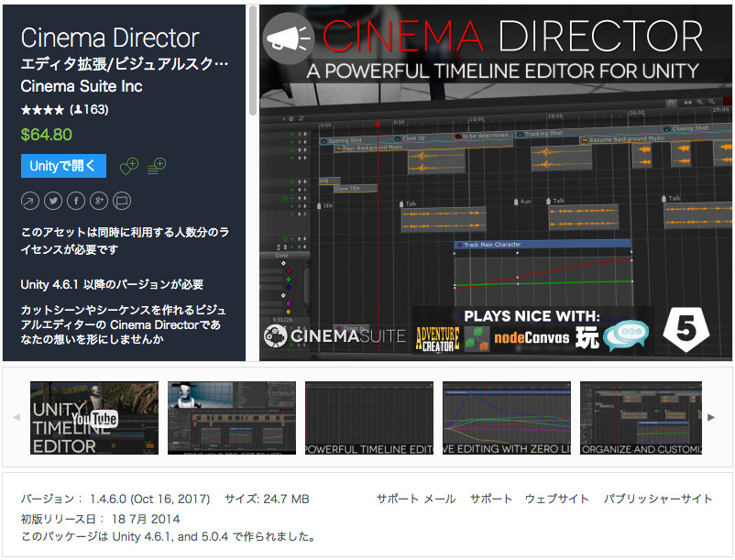The image size is (735, 560).
Task: Click the サポート link
Action: (x=491, y=499)
